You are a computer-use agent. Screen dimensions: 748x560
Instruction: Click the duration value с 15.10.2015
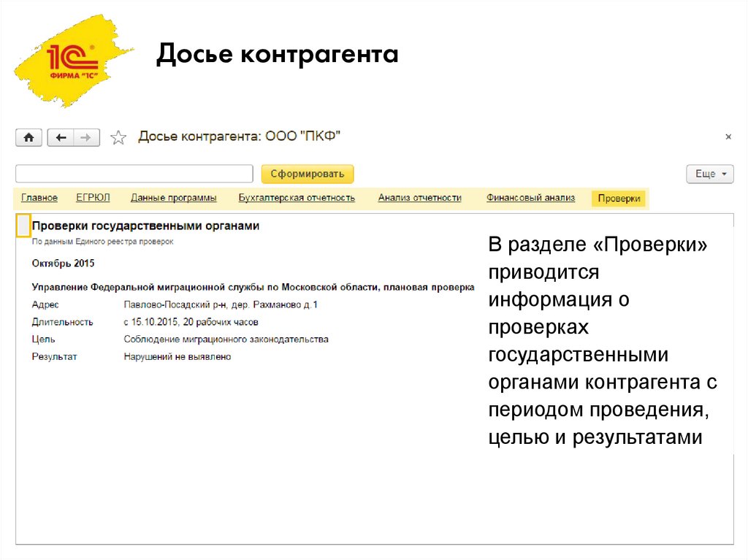[x=191, y=322]
